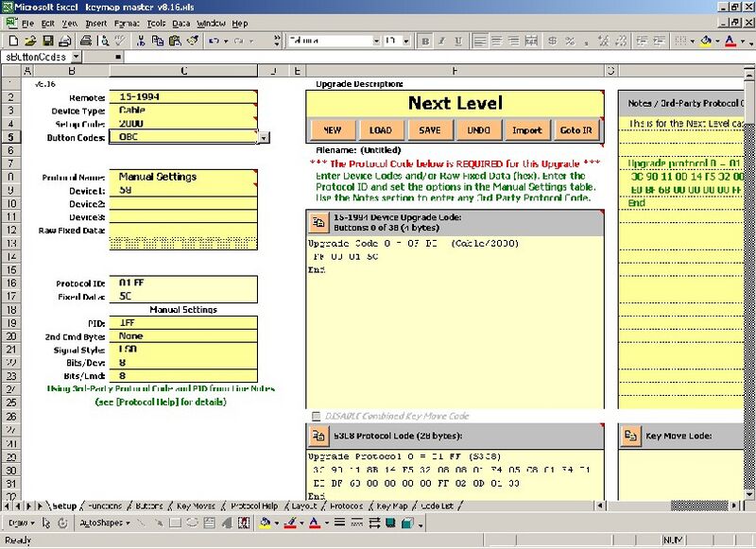Viewport: 756px width, 549px height.
Task: Switch to the Functions sheet tab
Action: coord(105,506)
